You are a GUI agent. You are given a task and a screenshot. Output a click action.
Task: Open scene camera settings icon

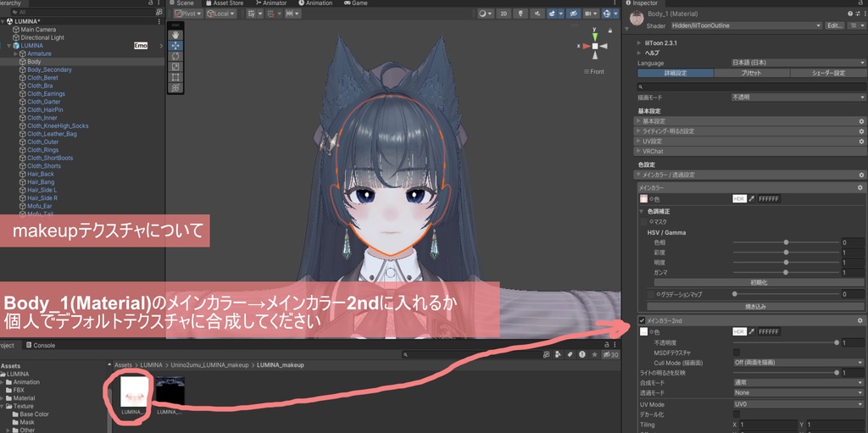[591, 14]
